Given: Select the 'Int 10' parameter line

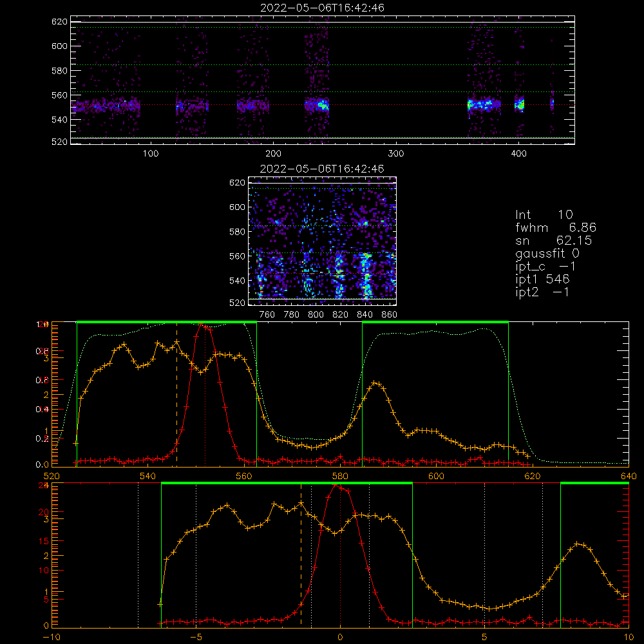Looking at the screenshot, I should click(x=544, y=214).
